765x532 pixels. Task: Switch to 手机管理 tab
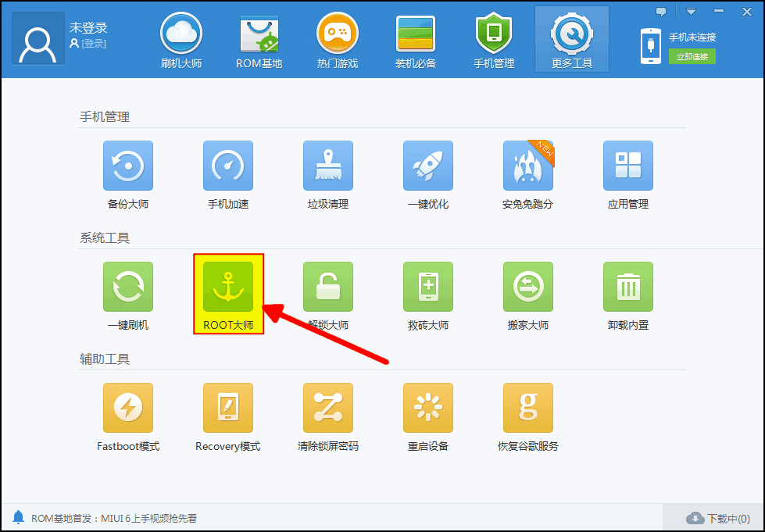point(493,41)
